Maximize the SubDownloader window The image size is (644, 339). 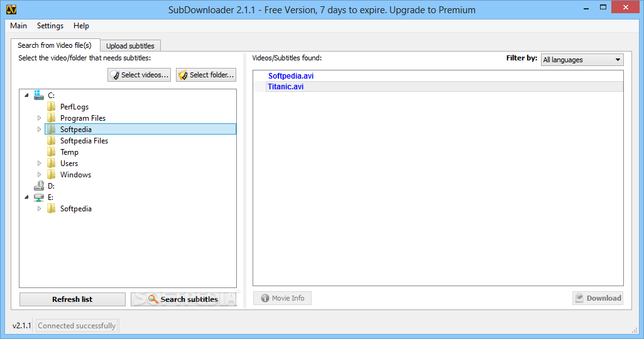coord(603,8)
